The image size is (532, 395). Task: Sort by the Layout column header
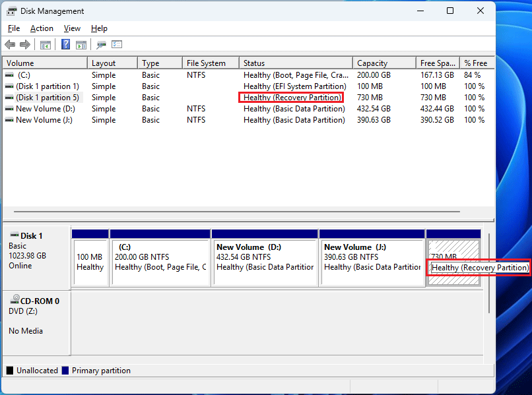113,63
